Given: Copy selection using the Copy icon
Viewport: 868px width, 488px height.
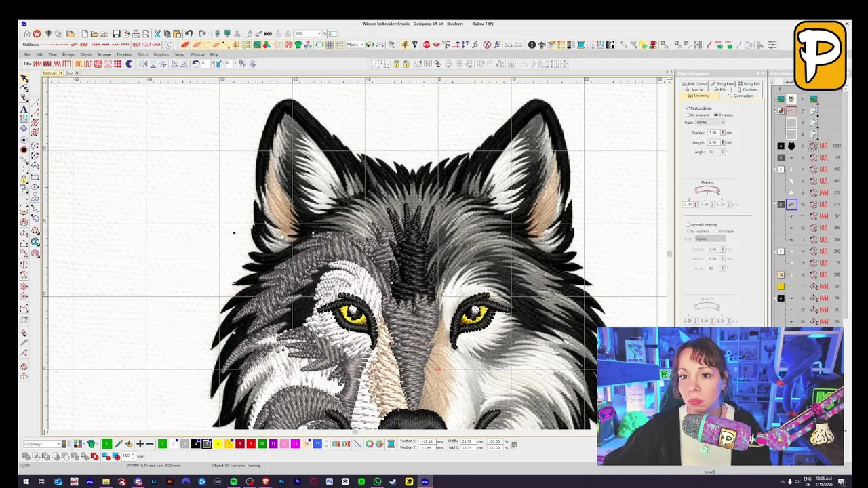Looking at the screenshot, I should (x=167, y=33).
